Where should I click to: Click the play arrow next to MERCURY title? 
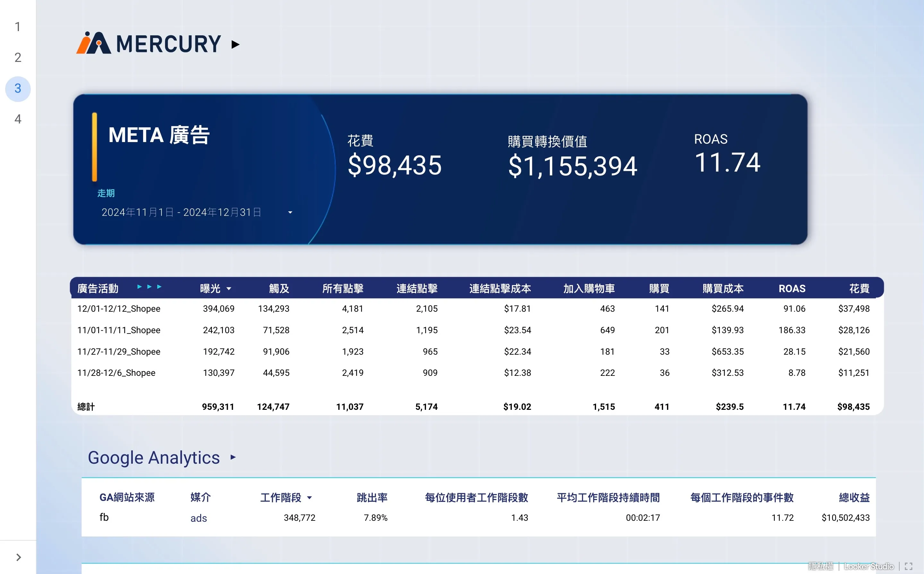pos(235,45)
